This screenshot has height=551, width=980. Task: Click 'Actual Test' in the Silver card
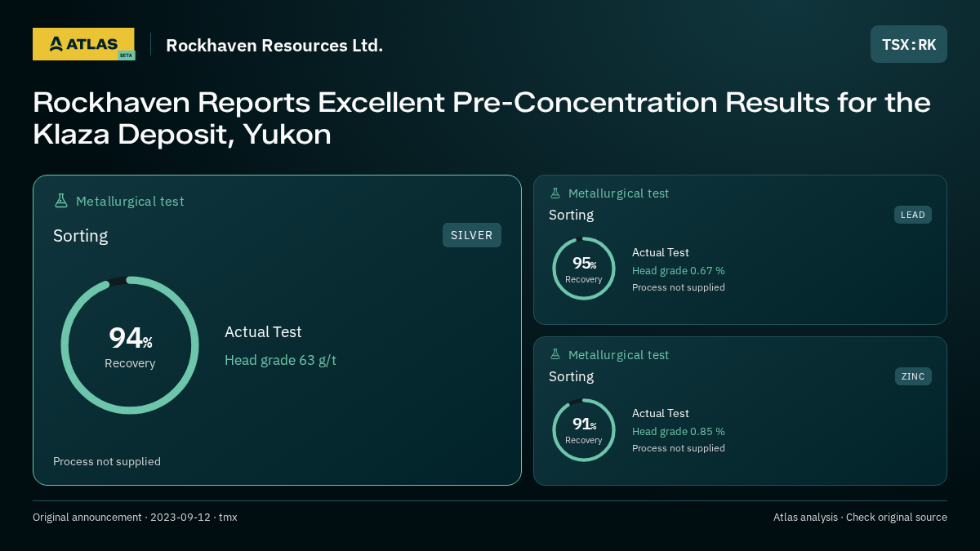coord(263,332)
